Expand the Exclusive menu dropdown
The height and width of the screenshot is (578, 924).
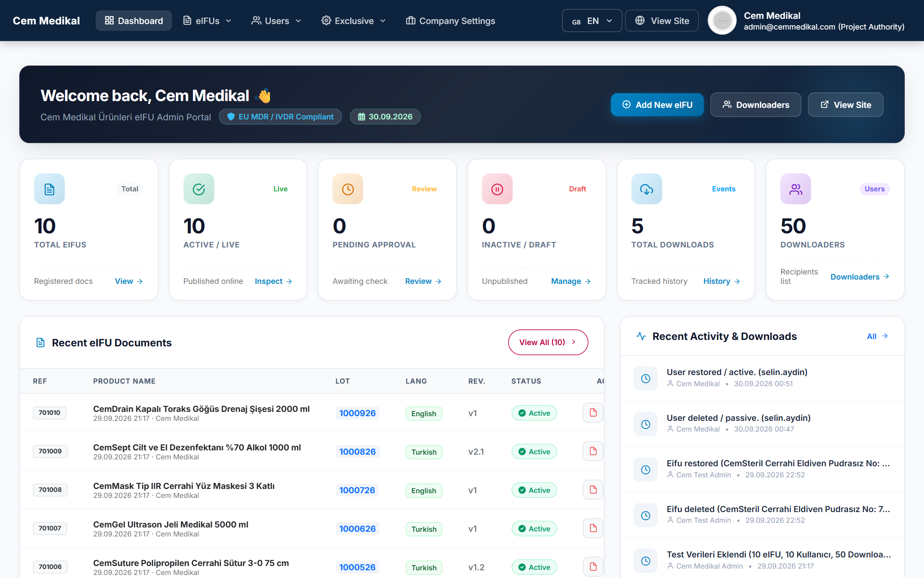[x=354, y=21]
